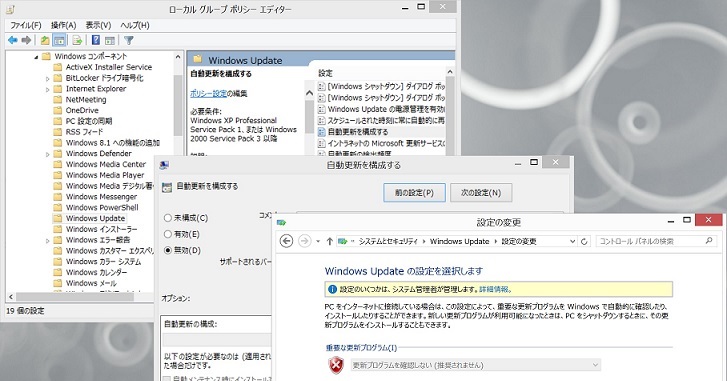
Task: Select Windows カレンダー in the tree
Action: pyautogui.click(x=96, y=272)
